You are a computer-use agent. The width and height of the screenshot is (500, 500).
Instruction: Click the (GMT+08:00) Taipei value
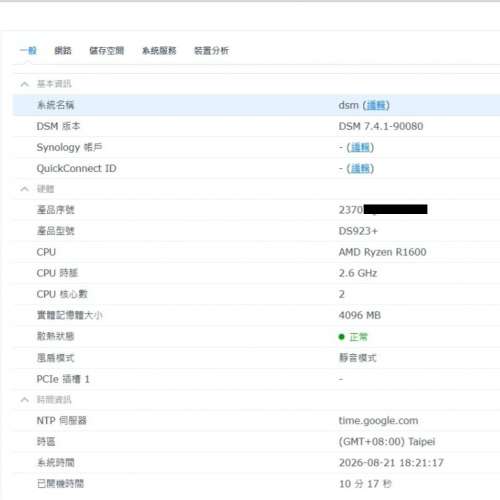point(387,442)
